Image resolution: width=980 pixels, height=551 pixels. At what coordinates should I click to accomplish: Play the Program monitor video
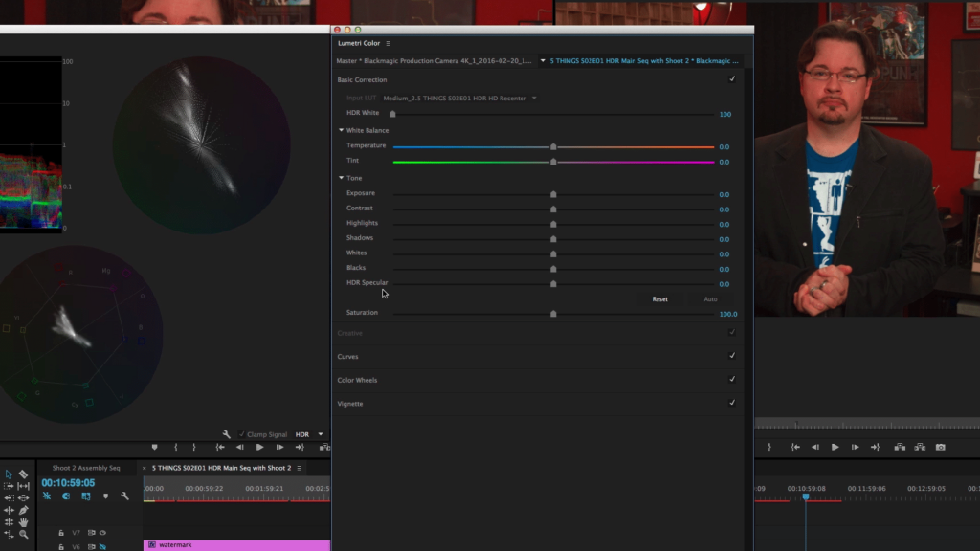coord(835,448)
